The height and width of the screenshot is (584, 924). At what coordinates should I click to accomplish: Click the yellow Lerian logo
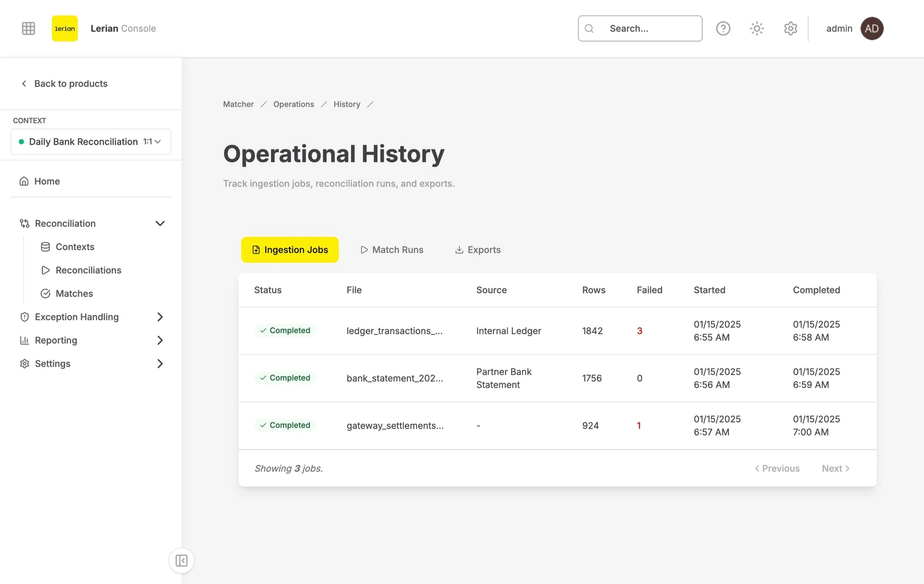click(65, 29)
